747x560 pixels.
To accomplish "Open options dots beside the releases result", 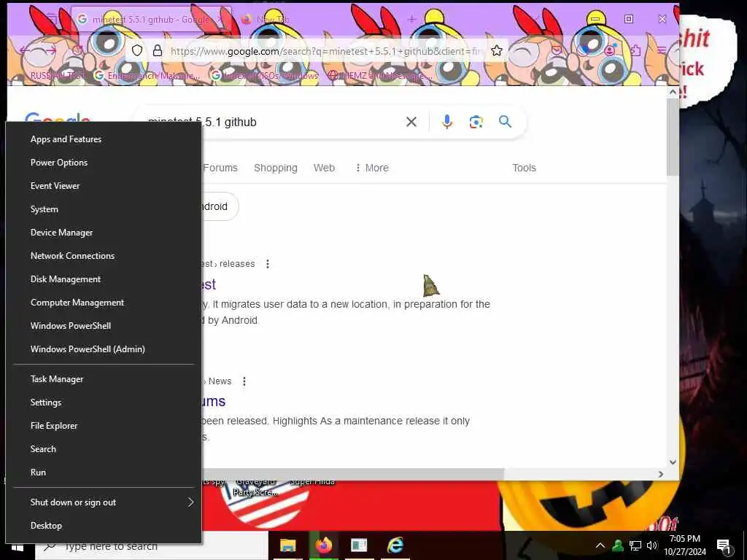I will [268, 264].
